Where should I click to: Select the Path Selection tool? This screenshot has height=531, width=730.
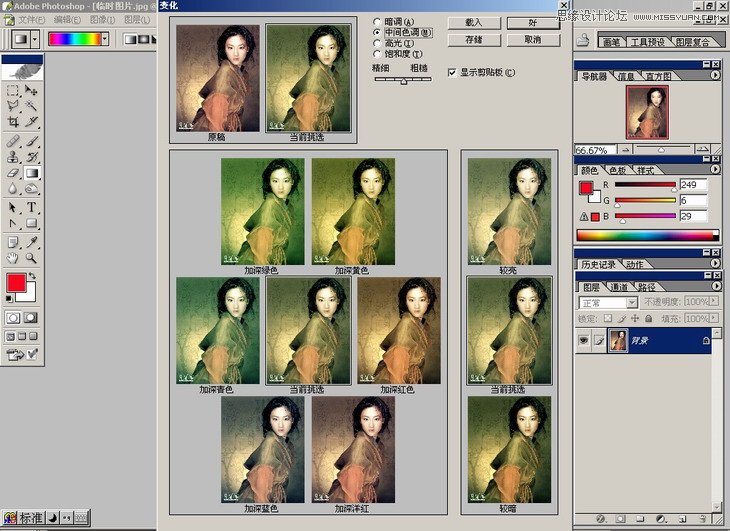(13, 207)
